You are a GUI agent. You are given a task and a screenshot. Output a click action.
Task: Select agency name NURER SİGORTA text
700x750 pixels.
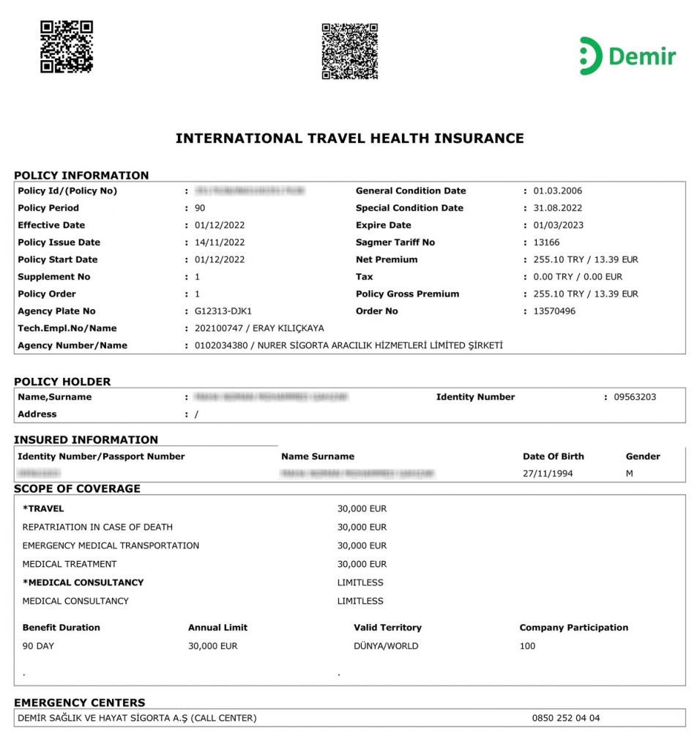pos(380,346)
